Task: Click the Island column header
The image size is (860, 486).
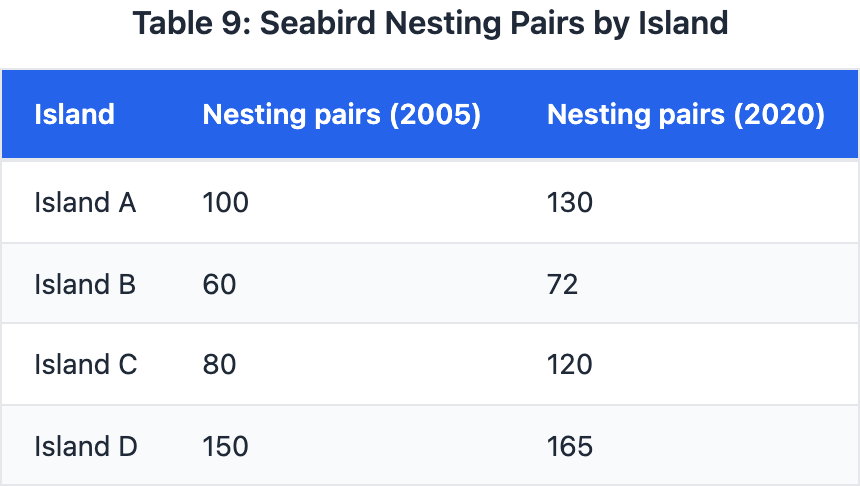Action: click(74, 114)
